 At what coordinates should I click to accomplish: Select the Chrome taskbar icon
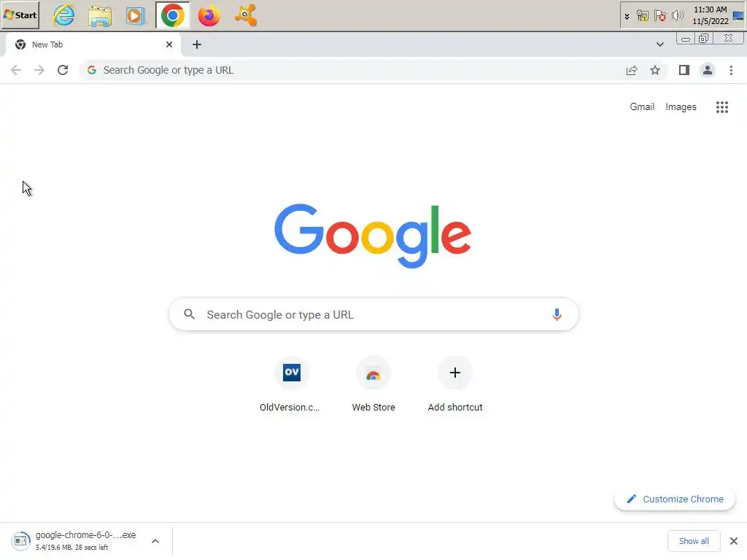click(x=172, y=16)
